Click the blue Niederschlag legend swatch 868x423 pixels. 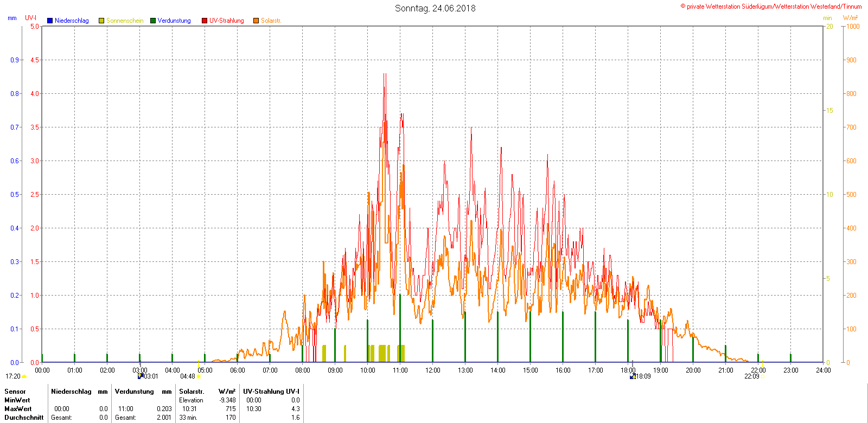(x=50, y=21)
